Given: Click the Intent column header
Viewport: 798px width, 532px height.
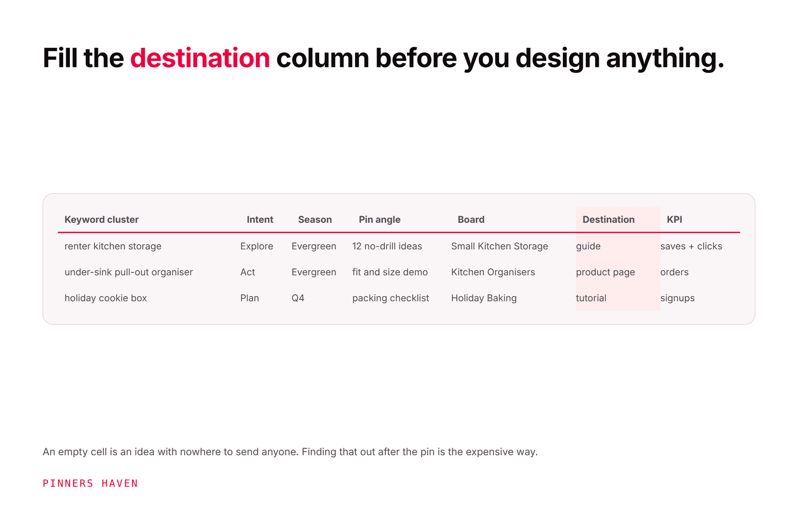Looking at the screenshot, I should (260, 219).
